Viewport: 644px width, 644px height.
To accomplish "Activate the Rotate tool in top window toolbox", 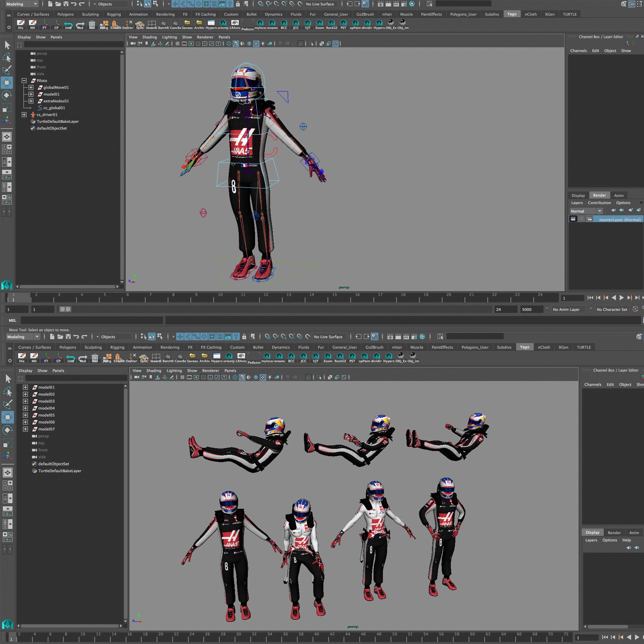I will point(7,95).
